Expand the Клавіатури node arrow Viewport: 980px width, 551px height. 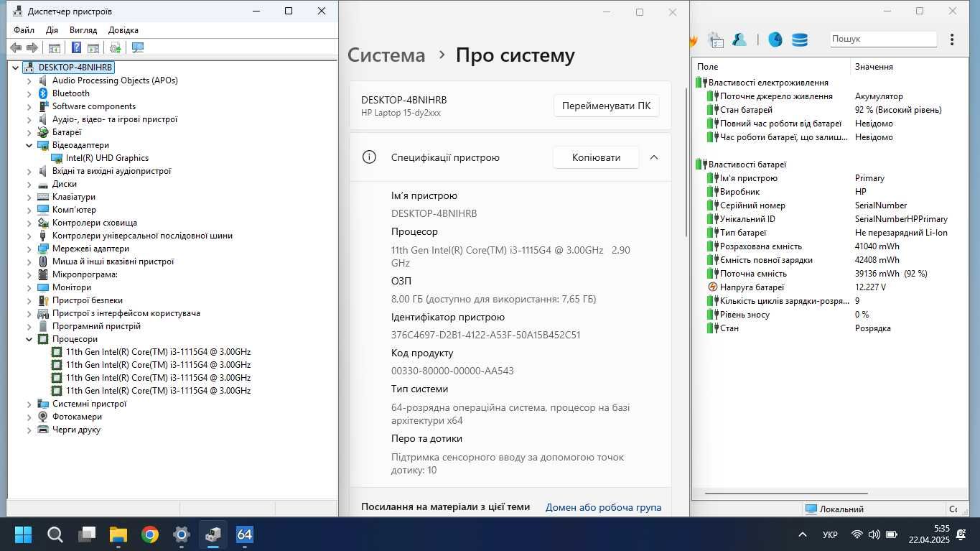pos(29,197)
